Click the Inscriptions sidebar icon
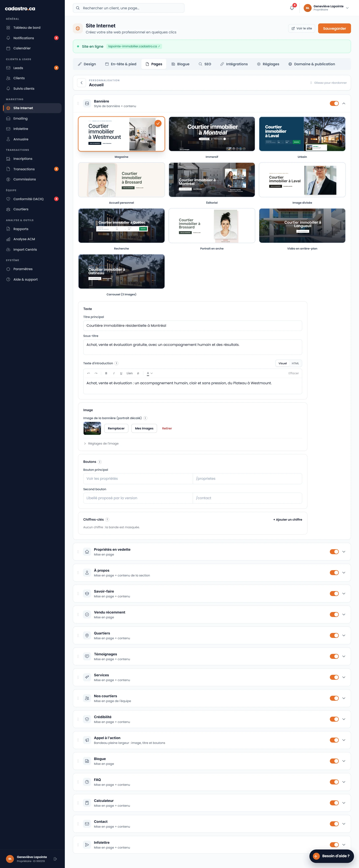 tap(8, 159)
